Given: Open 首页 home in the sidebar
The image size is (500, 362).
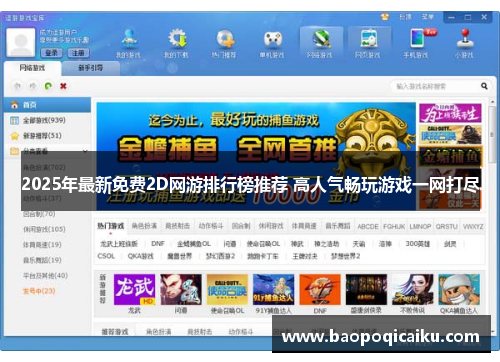Looking at the screenshot, I should (x=47, y=105).
